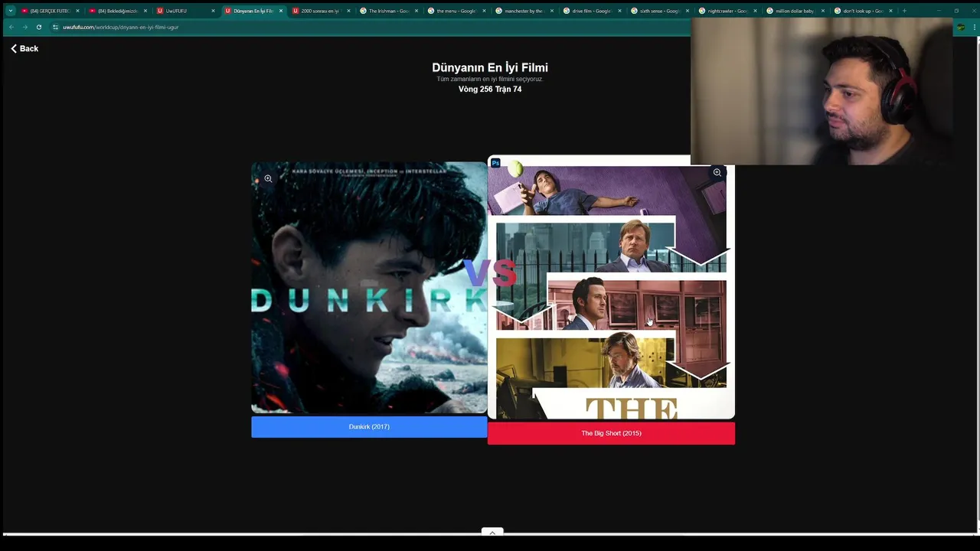Screen dimensions: 980x551
Task: Close the Beklediğimizde tab
Action: [x=145, y=11]
